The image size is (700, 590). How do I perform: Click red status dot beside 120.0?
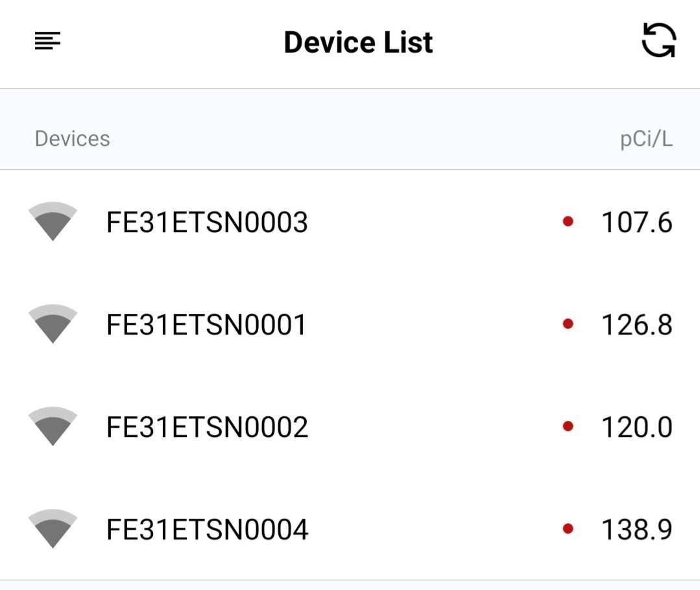pyautogui.click(x=568, y=426)
